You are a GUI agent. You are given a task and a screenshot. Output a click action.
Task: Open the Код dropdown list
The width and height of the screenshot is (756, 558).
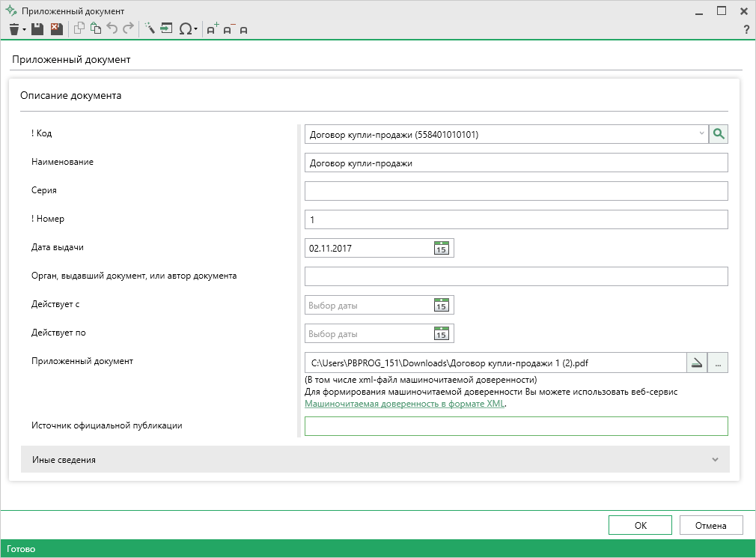pos(701,134)
